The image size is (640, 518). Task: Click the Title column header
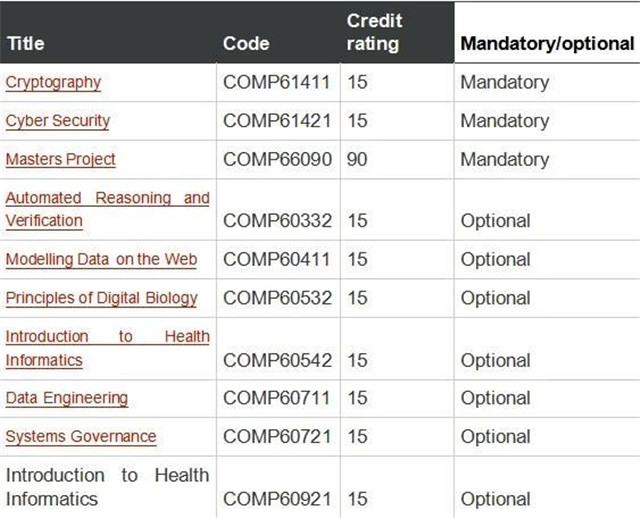point(25,43)
